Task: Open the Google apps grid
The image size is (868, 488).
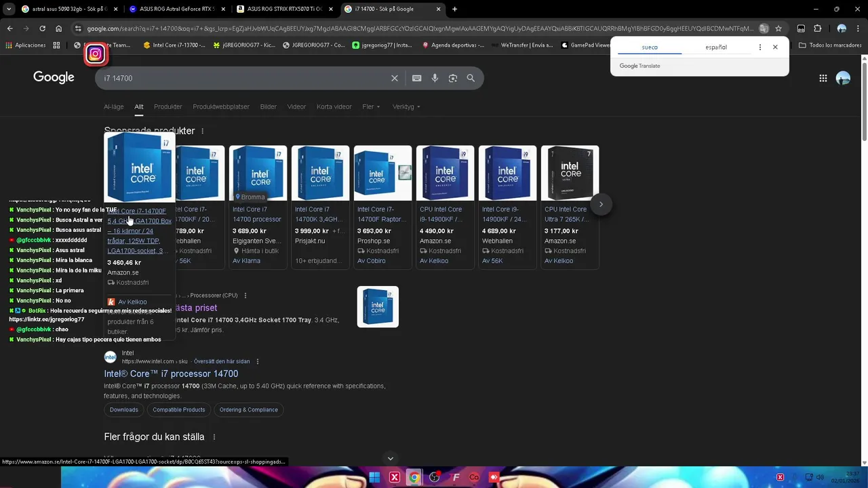Action: [823, 78]
